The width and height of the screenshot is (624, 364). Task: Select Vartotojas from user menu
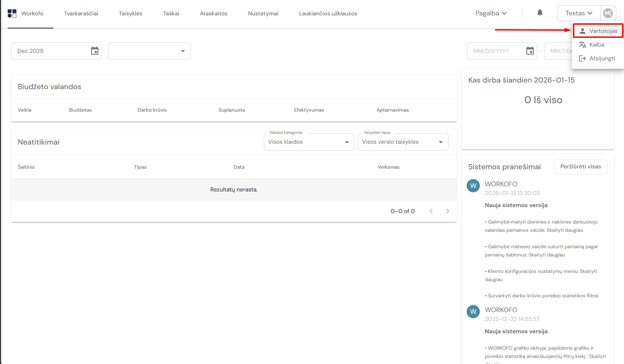click(598, 31)
